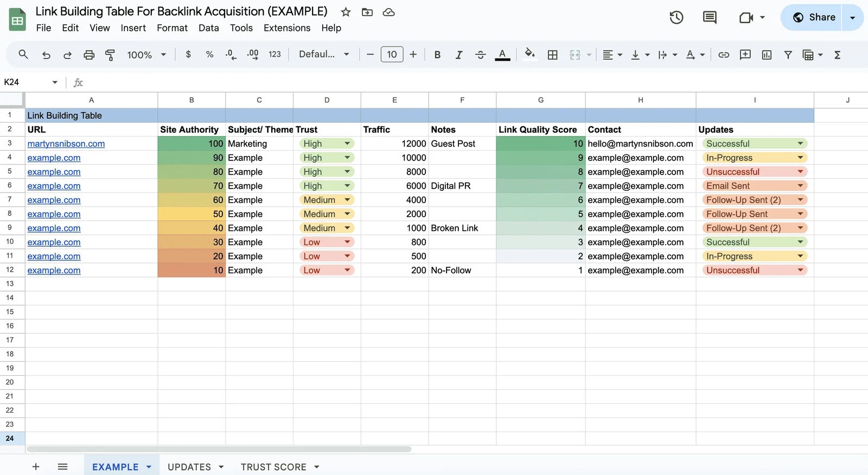Screen dimensions: 868x475
Task: Open the fill color bucket tool
Action: point(529,54)
